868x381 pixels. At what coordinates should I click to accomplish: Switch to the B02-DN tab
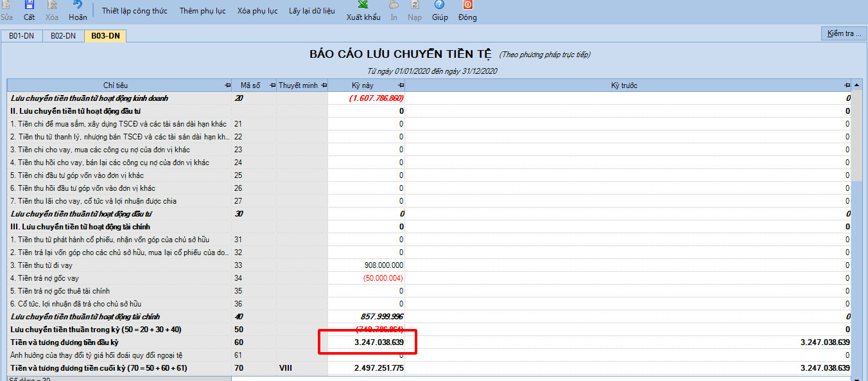click(63, 36)
